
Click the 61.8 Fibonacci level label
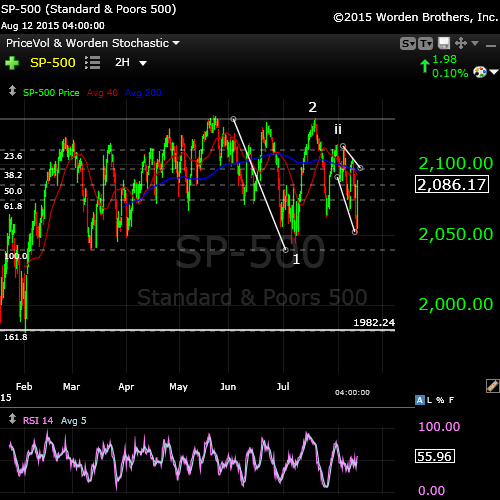point(13,206)
